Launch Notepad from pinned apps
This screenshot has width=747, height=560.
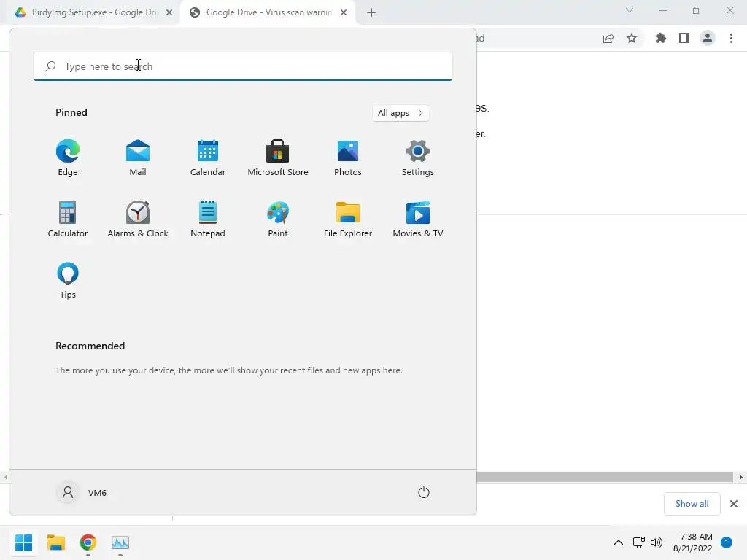click(x=208, y=219)
